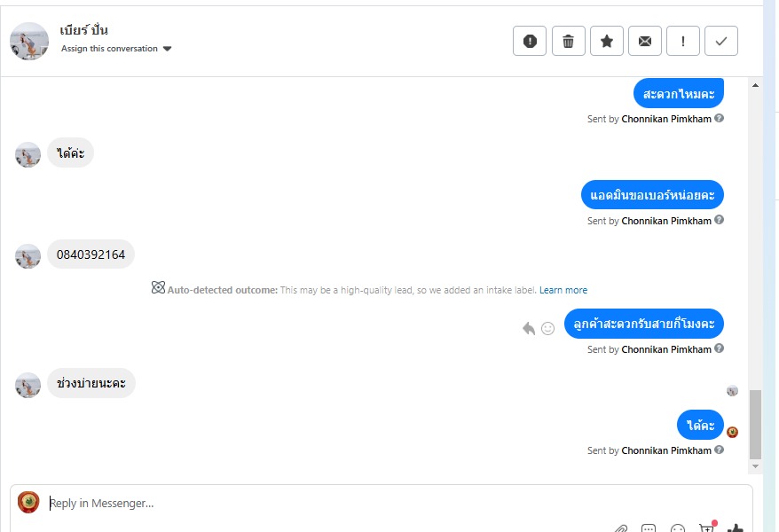Mark conversation as unread via envelope icon
This screenshot has height=532, width=779.
point(645,41)
